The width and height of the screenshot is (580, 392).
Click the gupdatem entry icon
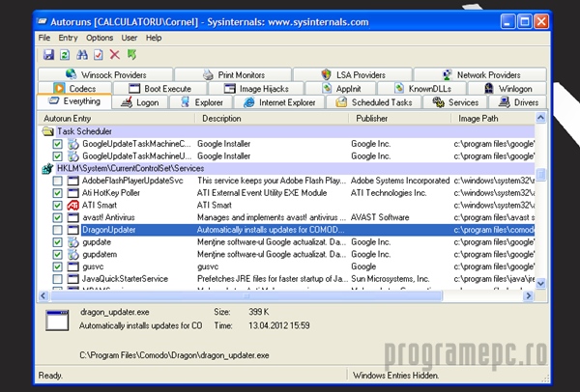tap(72, 254)
